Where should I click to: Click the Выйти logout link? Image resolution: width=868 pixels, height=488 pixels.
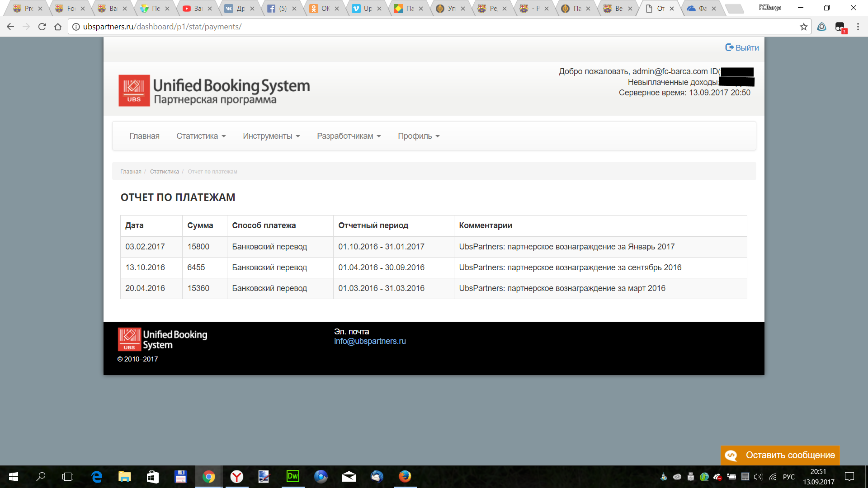[742, 48]
